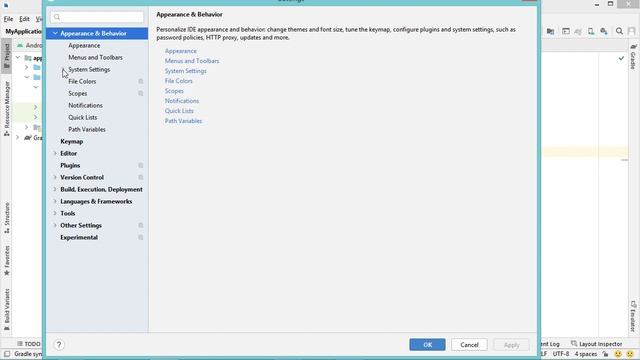Expand Gradle Scripts node in project tree
This screenshot has height=360, width=640.
(x=18, y=138)
